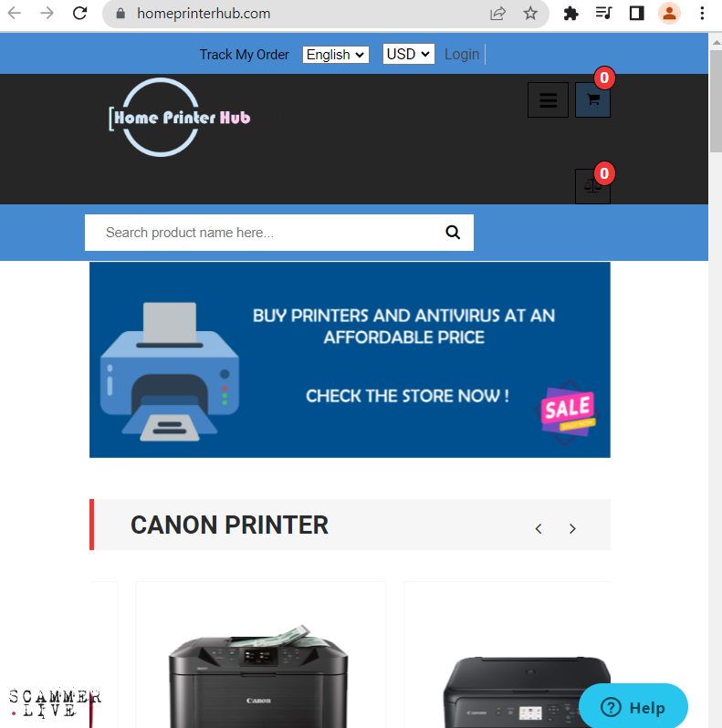
Task: Open the media control icon
Action: coord(603,13)
